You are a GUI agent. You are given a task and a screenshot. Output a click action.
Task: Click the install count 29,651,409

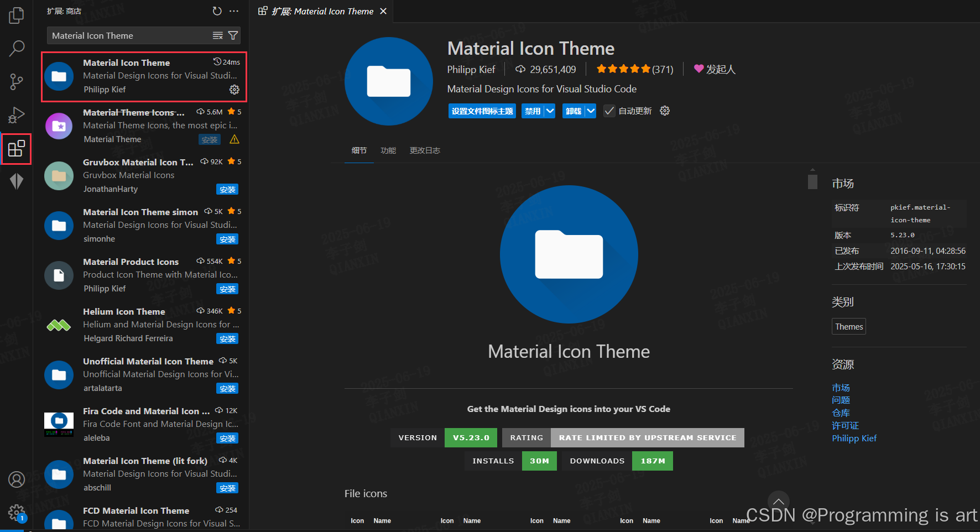pyautogui.click(x=546, y=69)
